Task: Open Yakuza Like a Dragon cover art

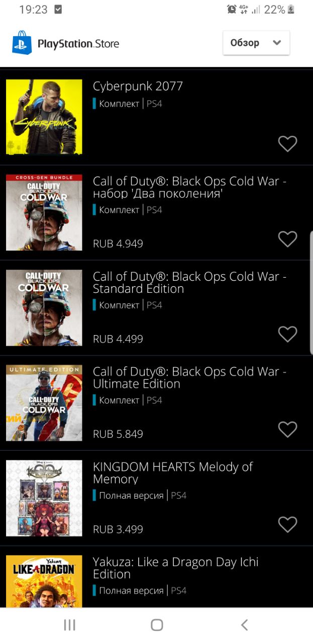Action: coord(44,581)
